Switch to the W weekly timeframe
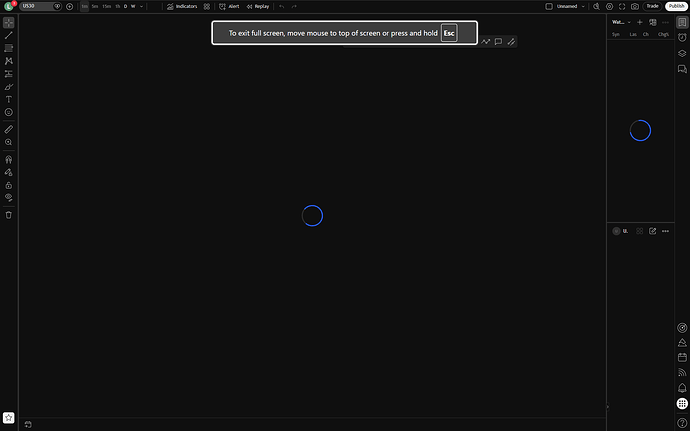This screenshot has height=431, width=690. point(133,6)
